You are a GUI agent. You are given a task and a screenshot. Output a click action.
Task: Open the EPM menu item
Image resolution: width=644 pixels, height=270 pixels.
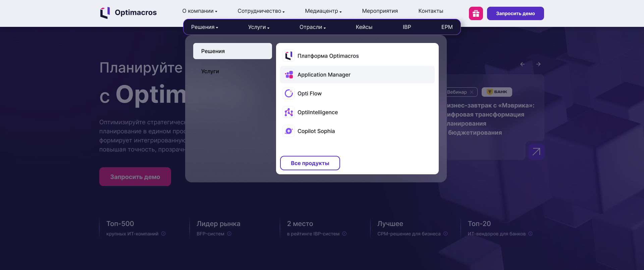click(447, 27)
